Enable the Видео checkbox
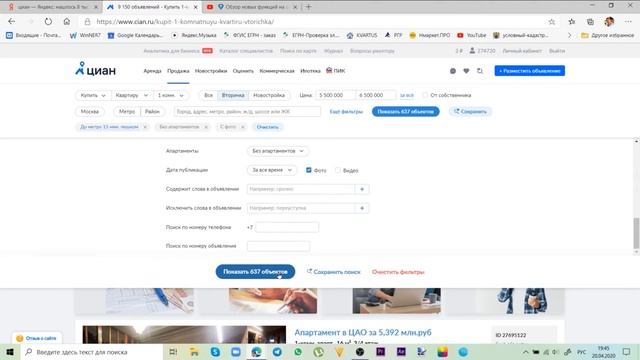Image resolution: width=640 pixels, height=360 pixels. (338, 170)
